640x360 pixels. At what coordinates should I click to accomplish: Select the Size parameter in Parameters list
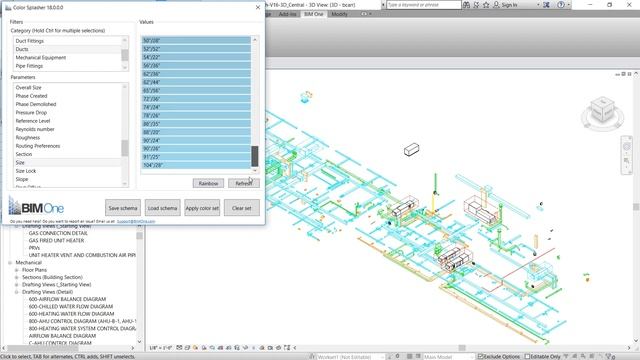point(67,162)
